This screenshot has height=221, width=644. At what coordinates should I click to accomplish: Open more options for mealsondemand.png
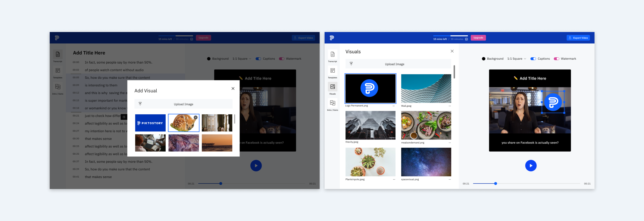point(450,143)
